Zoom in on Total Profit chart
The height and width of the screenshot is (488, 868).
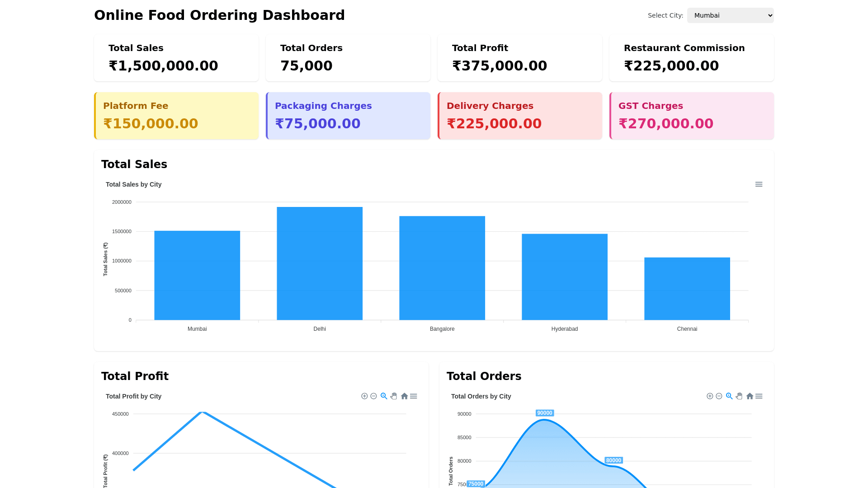(364, 396)
